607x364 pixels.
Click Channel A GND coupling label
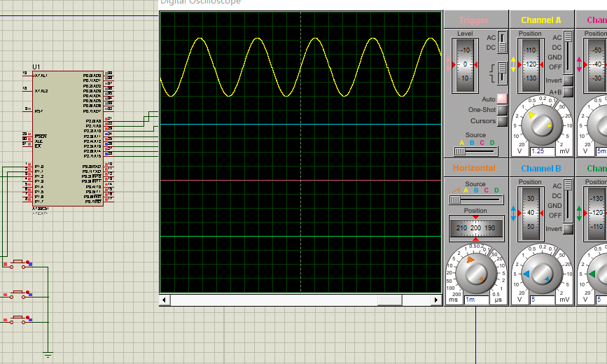click(x=554, y=57)
